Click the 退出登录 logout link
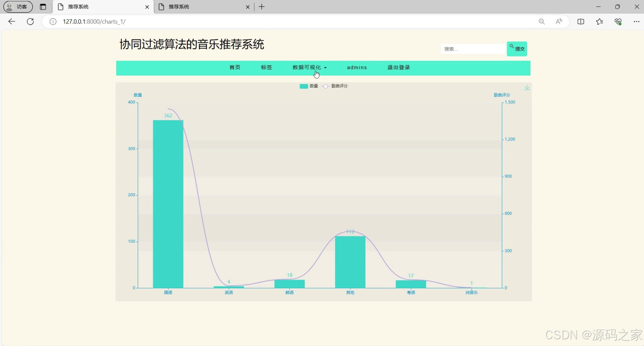Screen dimensions: 644x346 point(398,68)
